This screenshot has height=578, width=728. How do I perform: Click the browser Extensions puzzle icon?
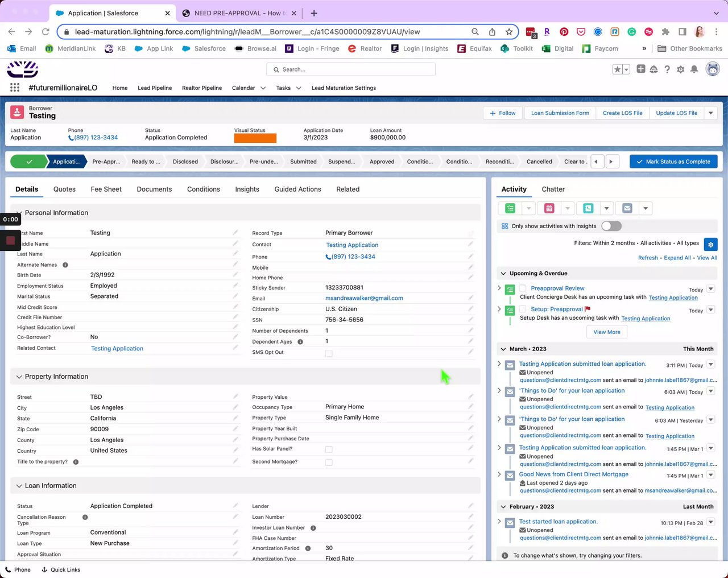[x=665, y=32]
